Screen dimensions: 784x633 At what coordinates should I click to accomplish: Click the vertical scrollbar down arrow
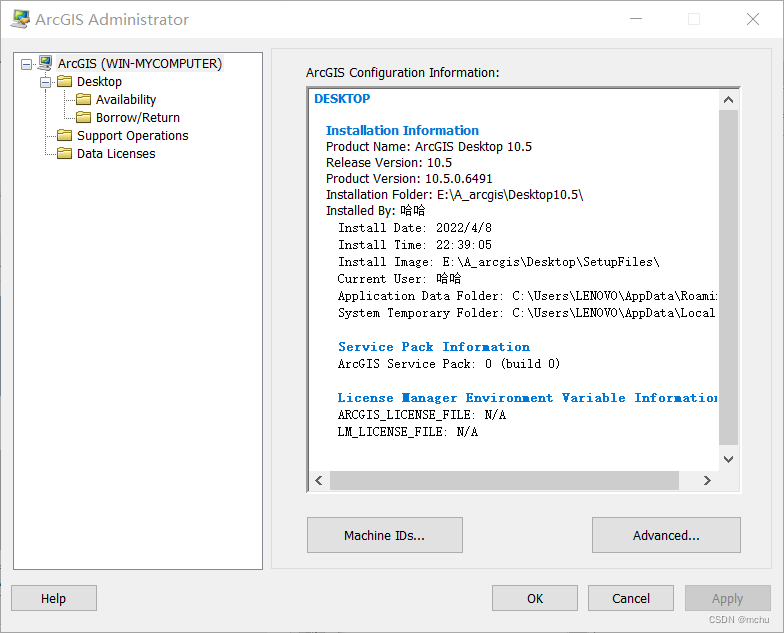tap(728, 459)
